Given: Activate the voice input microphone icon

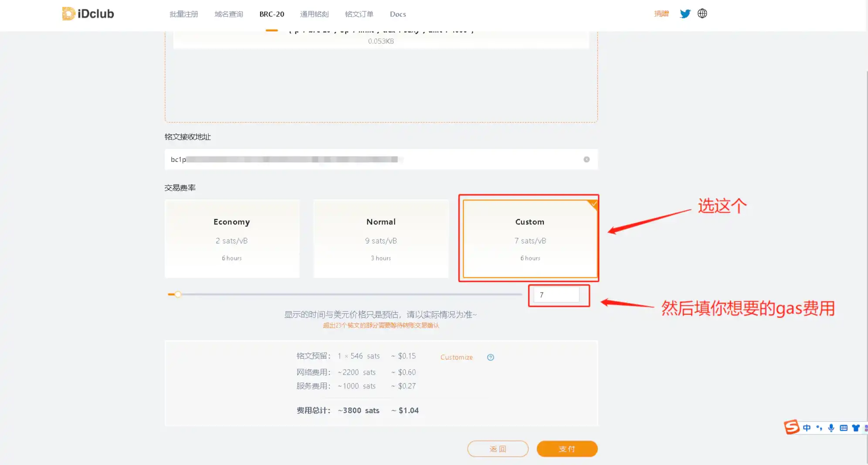Looking at the screenshot, I should click(831, 428).
